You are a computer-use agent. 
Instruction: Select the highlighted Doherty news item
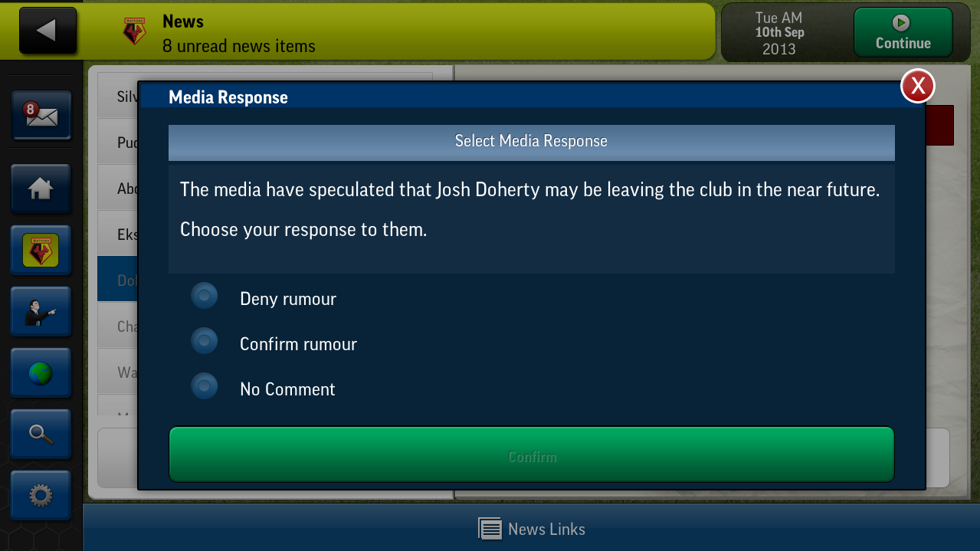click(117, 280)
